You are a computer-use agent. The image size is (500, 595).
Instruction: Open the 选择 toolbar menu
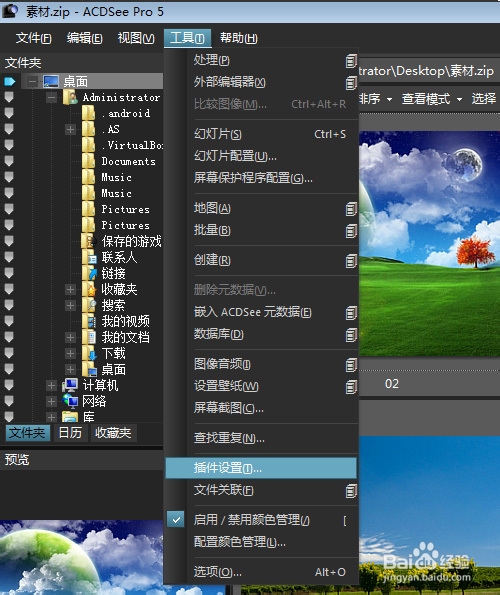[484, 99]
